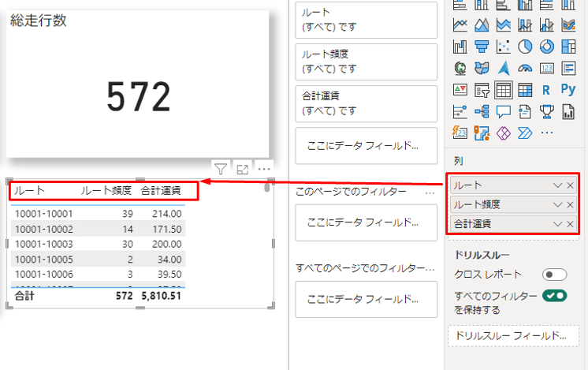This screenshot has width=588, height=370.
Task: Select the gauge visualization
Action: click(525, 69)
